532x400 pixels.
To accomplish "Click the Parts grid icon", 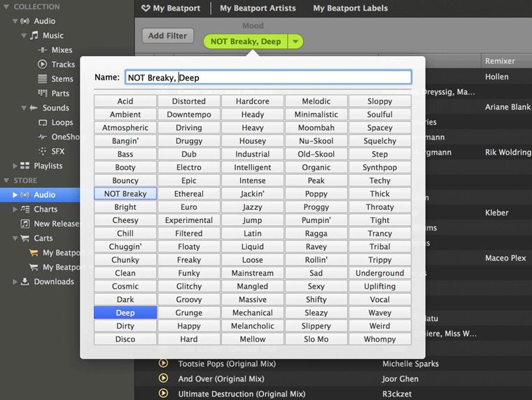I will [43, 93].
